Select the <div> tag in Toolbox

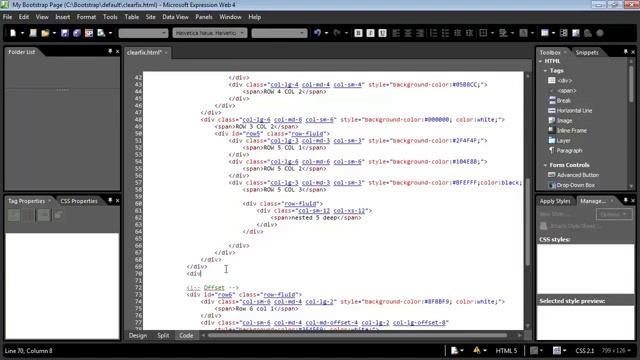[x=560, y=80]
